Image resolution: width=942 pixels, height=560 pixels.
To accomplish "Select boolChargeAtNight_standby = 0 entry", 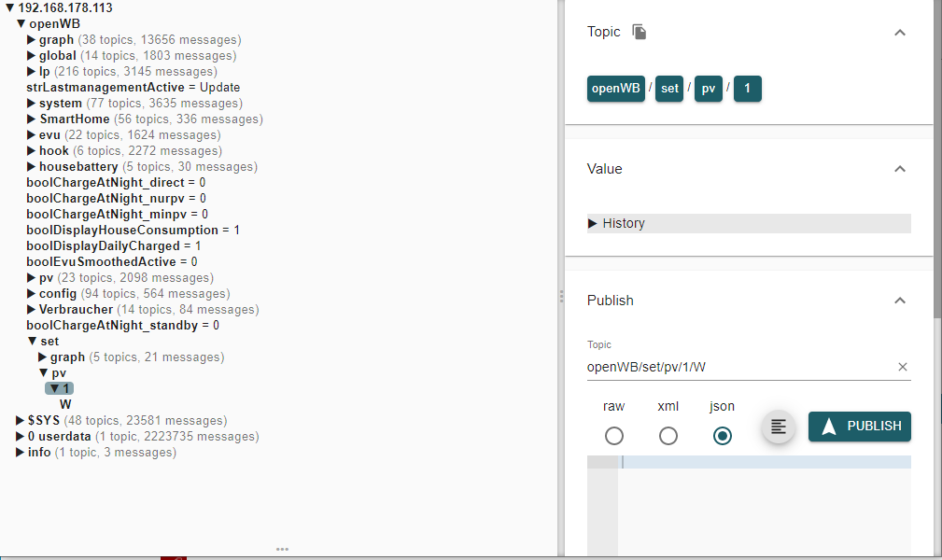I will 122,326.
